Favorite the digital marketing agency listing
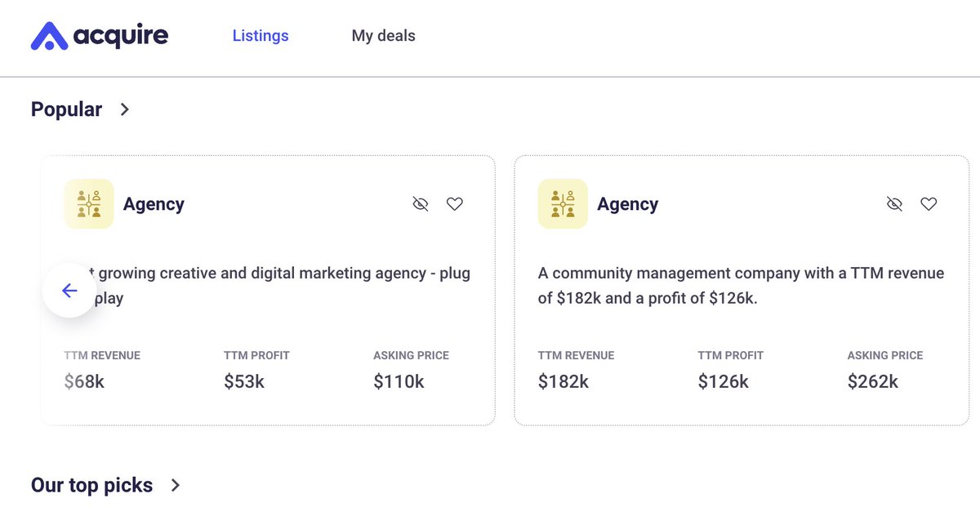This screenshot has height=525, width=980. tap(455, 204)
